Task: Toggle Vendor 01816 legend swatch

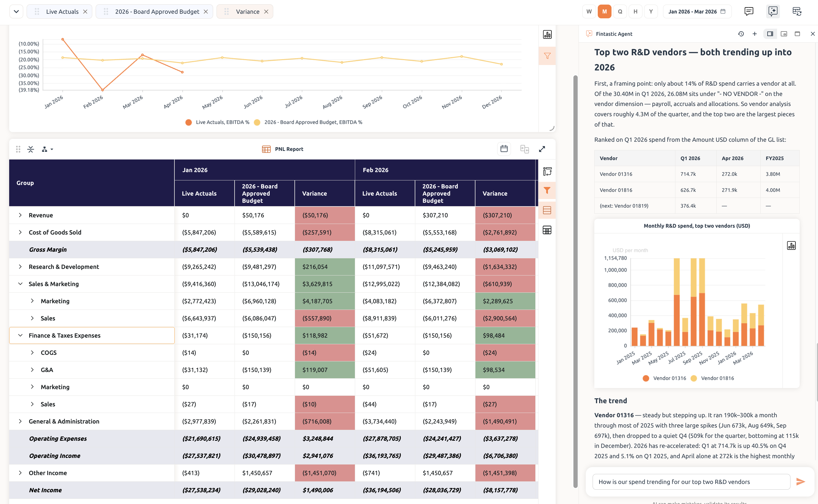Action: (694, 378)
